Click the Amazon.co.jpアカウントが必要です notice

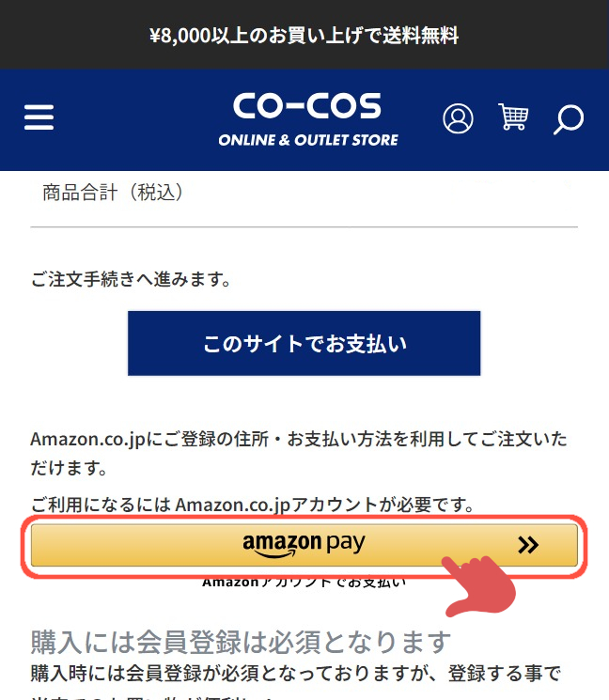pyautogui.click(x=252, y=505)
